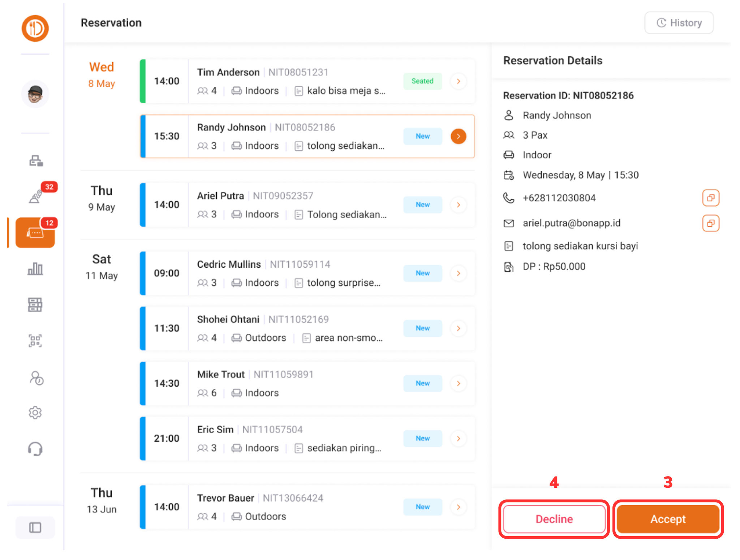Open the headset support icon
Image resolution: width=740 pixels, height=560 pixels.
[x=35, y=449]
